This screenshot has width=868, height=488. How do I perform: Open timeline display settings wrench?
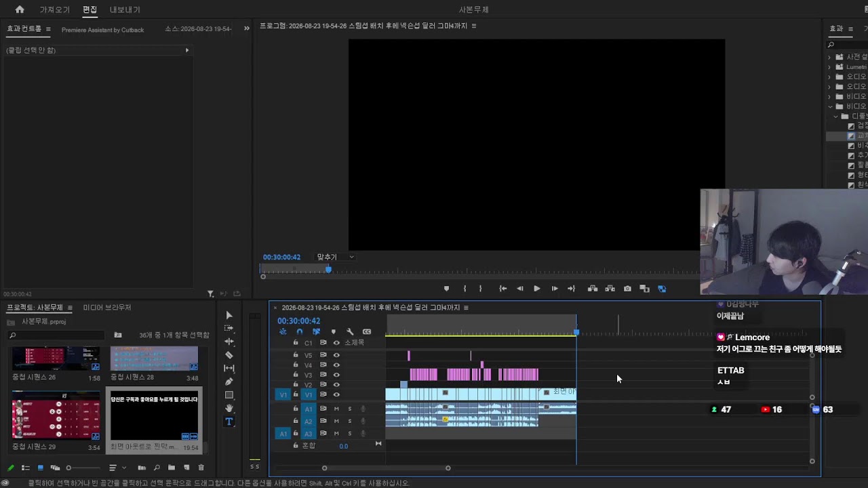click(350, 331)
